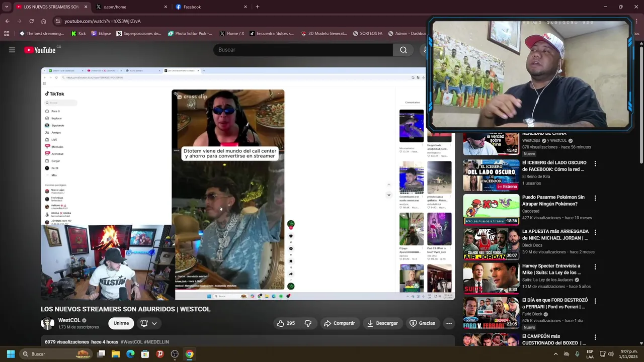Click the Gracias thanks button
The height and width of the screenshot is (362, 644).
click(x=422, y=323)
